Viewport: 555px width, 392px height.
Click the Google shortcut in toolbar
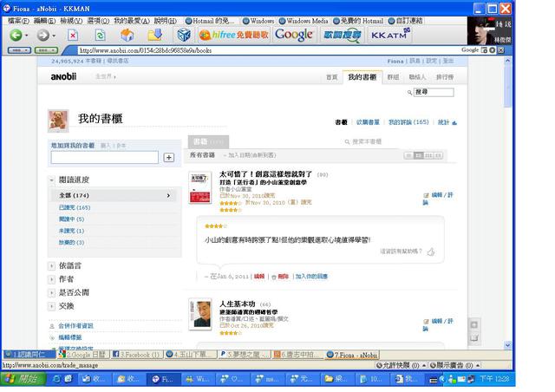[x=293, y=35]
